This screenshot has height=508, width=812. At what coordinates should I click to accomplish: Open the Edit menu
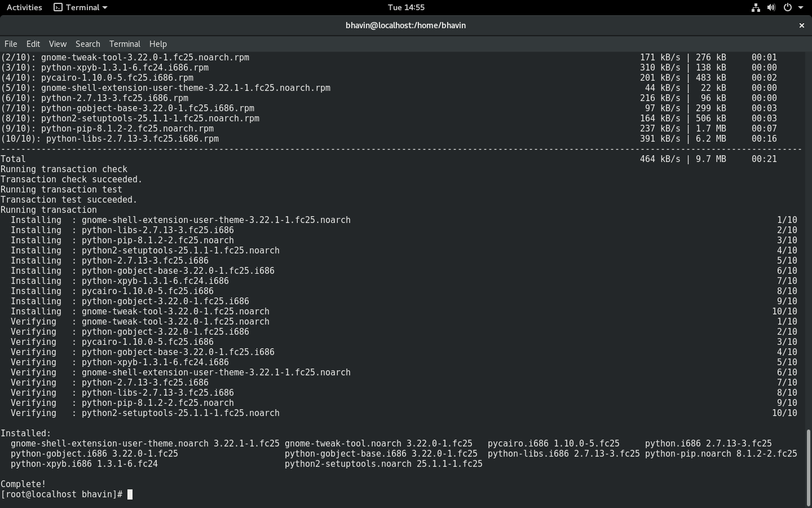coord(33,43)
